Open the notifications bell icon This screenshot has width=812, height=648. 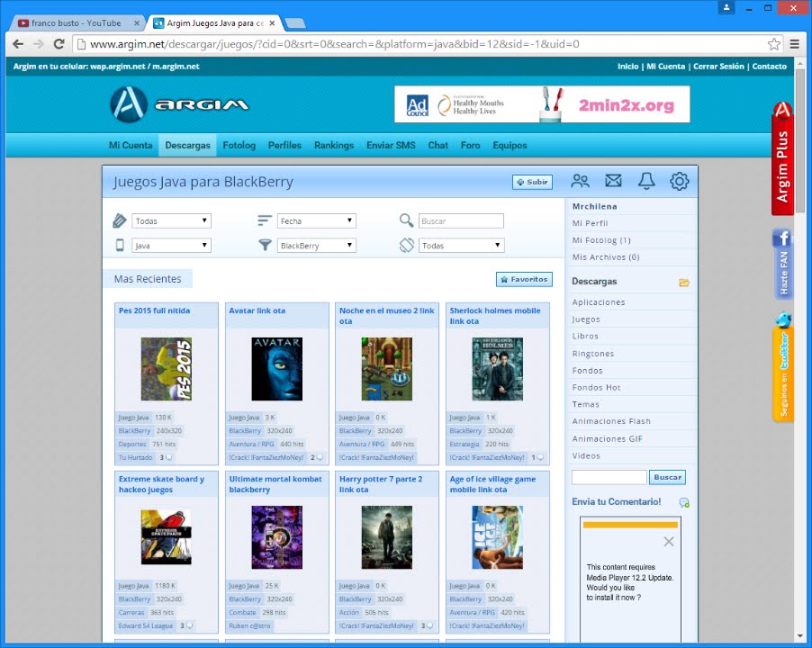[x=646, y=181]
